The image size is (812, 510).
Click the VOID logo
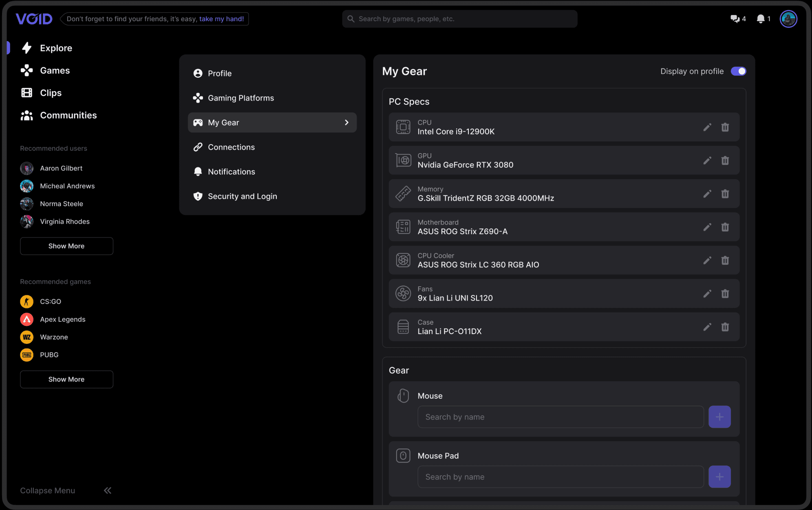(34, 19)
